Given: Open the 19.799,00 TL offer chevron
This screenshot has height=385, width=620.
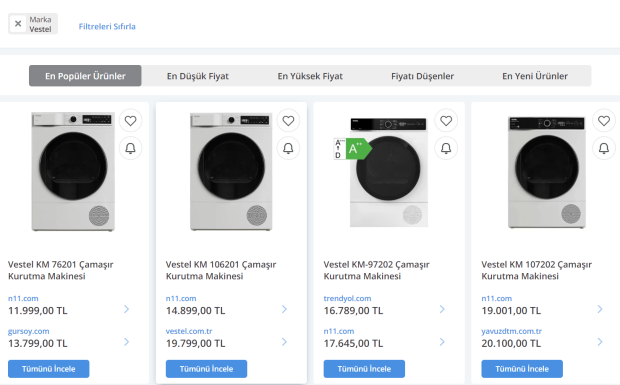Looking at the screenshot, I should (x=284, y=342).
